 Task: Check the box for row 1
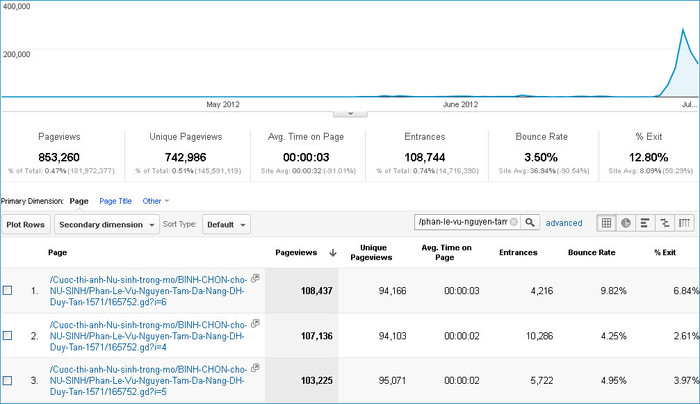pyautogui.click(x=8, y=290)
